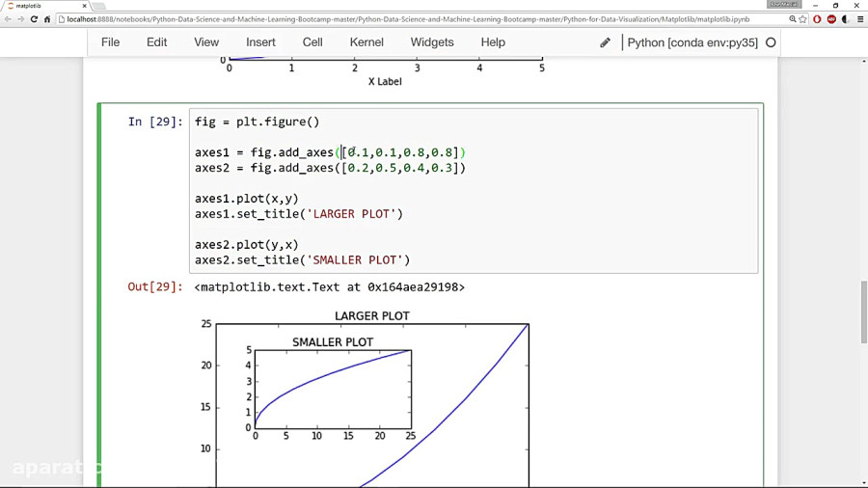
Task: Go forward using browser forward arrow
Action: 20,19
